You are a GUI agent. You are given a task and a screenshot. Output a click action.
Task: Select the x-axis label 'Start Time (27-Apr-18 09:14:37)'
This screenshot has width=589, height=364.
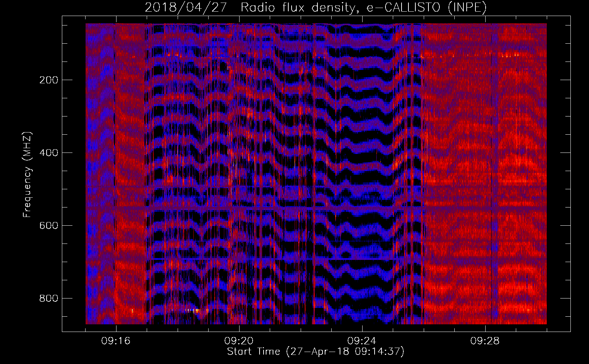316,352
